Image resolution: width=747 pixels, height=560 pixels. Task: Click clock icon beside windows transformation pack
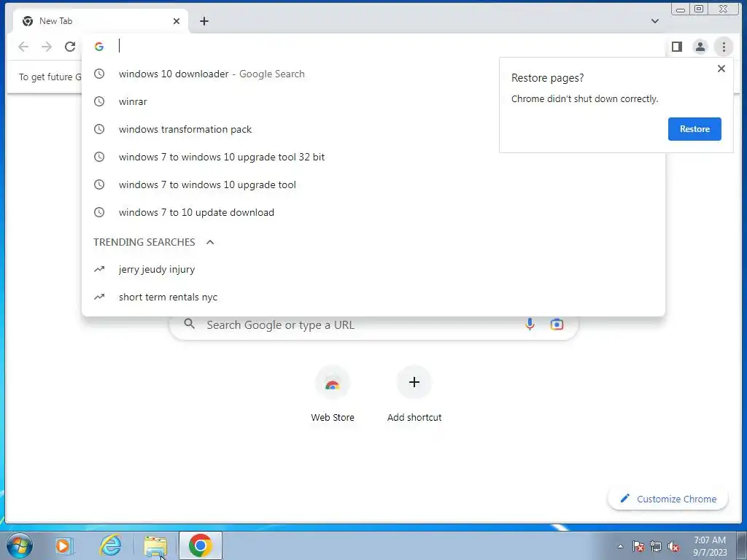(99, 129)
